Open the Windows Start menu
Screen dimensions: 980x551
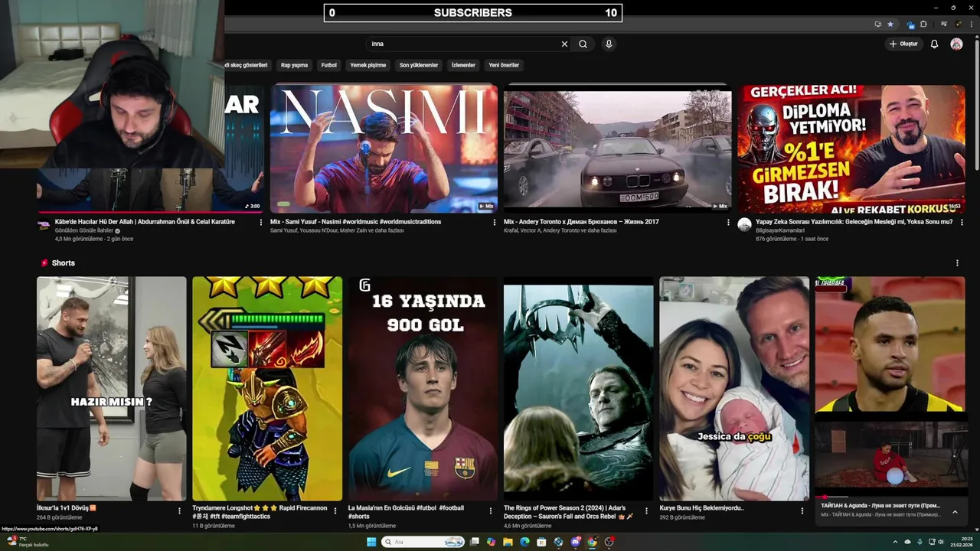click(x=371, y=542)
